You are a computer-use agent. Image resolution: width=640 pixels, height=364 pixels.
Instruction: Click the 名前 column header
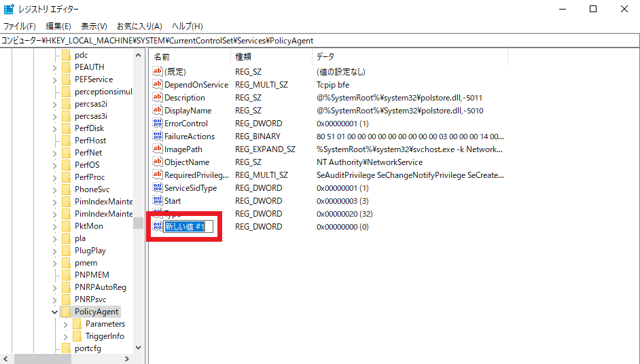click(x=190, y=57)
